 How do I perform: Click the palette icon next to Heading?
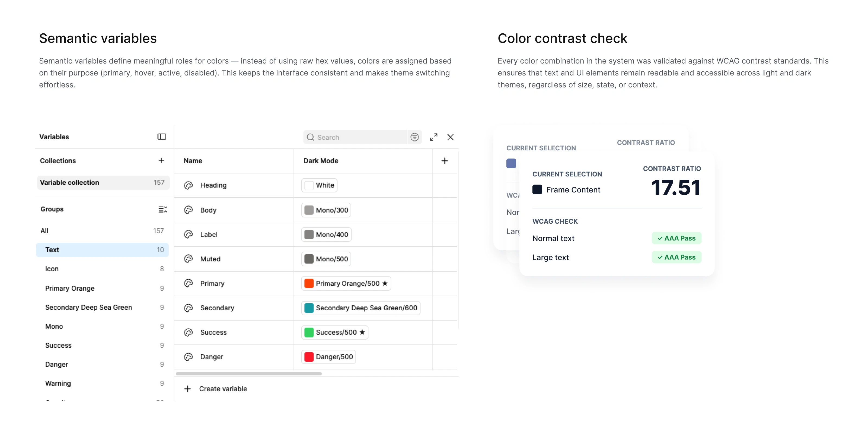pyautogui.click(x=188, y=185)
